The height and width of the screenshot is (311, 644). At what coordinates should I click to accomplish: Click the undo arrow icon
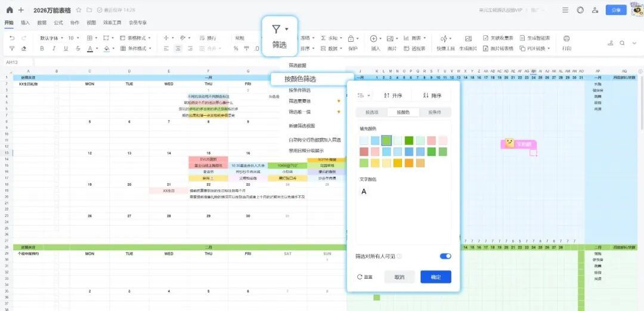point(12,38)
